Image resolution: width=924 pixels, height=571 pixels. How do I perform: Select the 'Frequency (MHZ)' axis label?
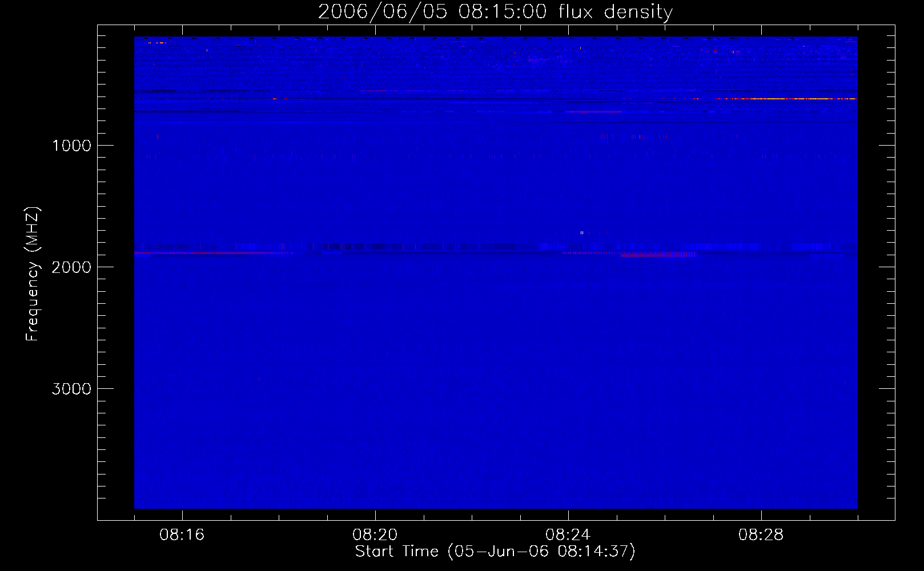point(32,274)
